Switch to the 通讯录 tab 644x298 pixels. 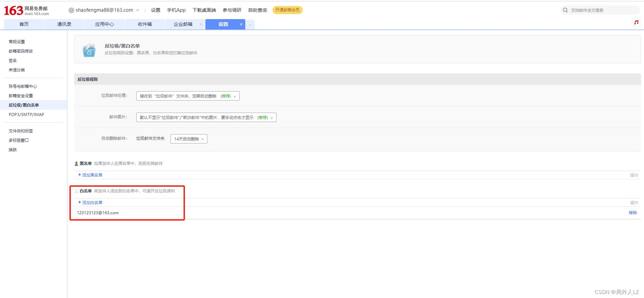[x=64, y=24]
